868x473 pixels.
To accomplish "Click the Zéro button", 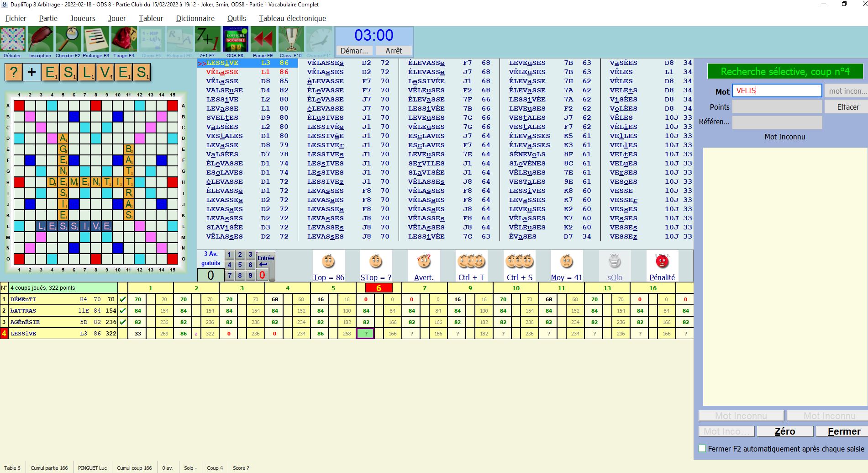I will tap(784, 431).
